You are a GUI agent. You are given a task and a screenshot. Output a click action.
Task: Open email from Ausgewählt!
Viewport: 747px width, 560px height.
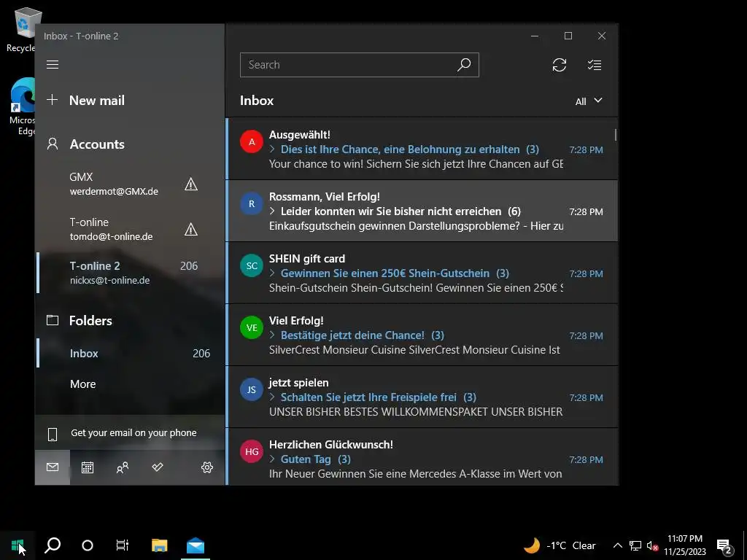tap(422, 149)
